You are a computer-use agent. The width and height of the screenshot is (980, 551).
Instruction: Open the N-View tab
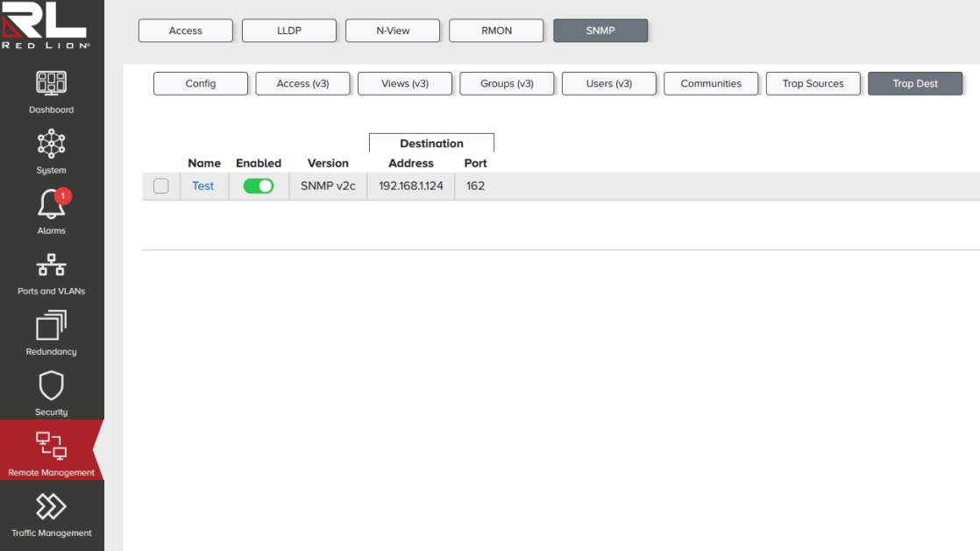click(x=392, y=30)
